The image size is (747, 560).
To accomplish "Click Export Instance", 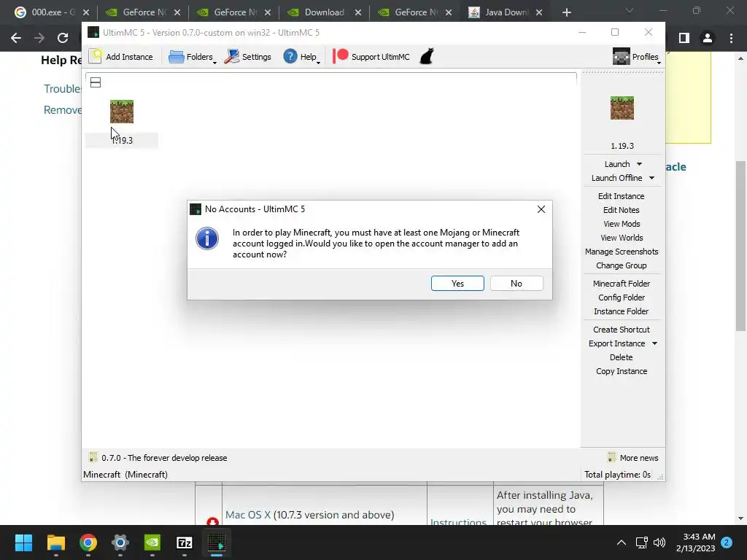I will tap(616, 343).
